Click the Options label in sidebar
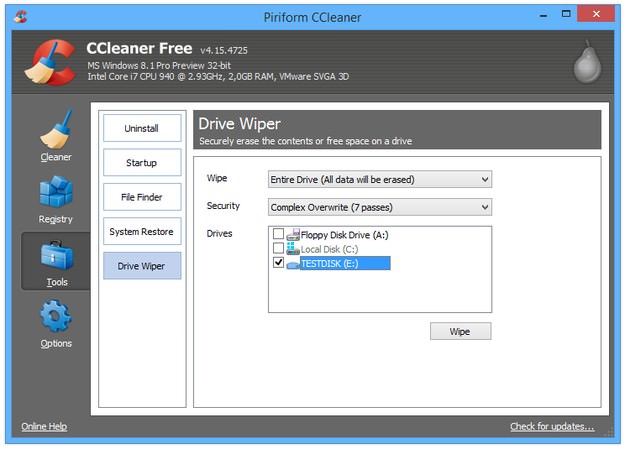625x449 pixels. click(56, 344)
